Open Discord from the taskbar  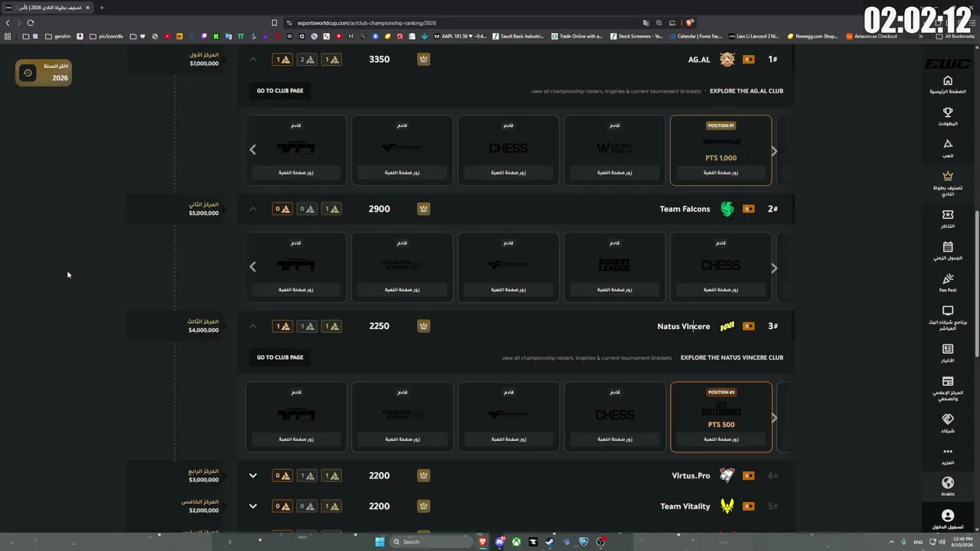point(499,542)
